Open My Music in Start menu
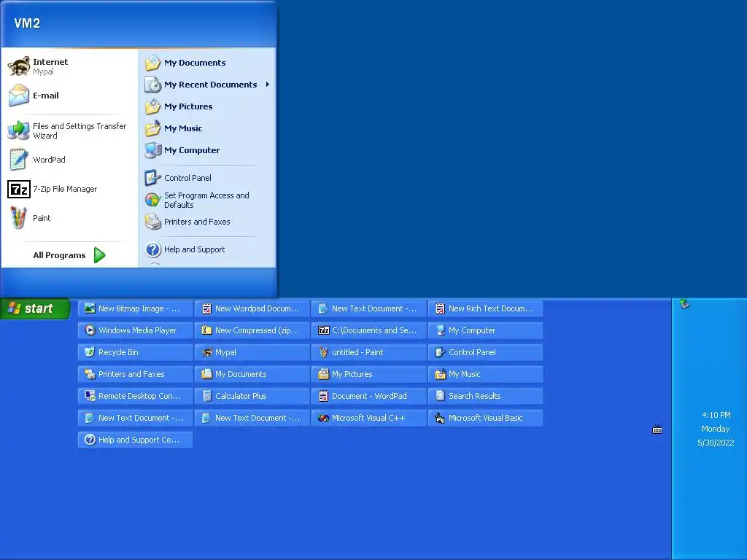747x560 pixels. [208, 128]
